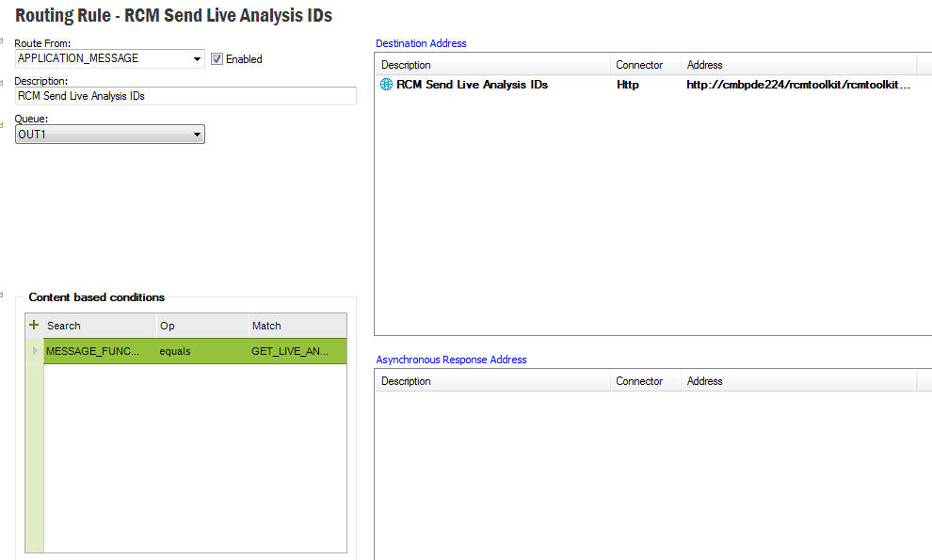Select the GET_LIVE_AN match value cell
This screenshot has height=560, width=932.
click(x=296, y=351)
